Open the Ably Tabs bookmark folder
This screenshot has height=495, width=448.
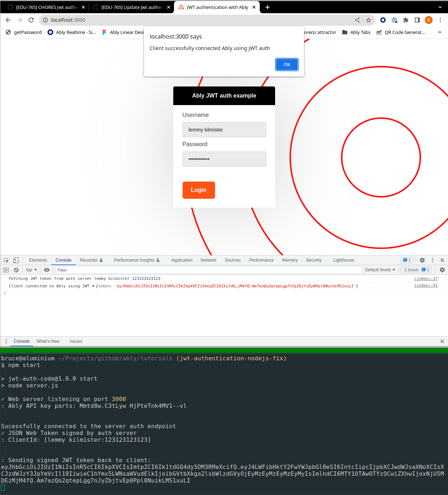pyautogui.click(x=356, y=32)
